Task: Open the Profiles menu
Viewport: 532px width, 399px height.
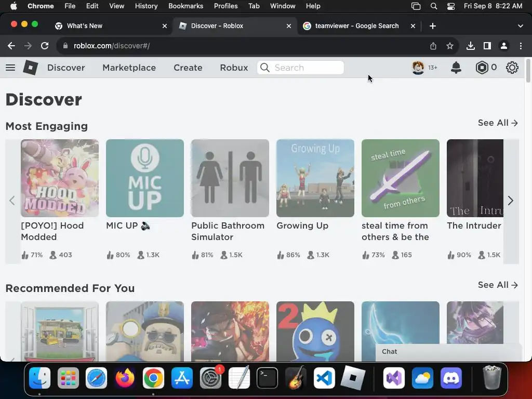Action: [x=225, y=6]
